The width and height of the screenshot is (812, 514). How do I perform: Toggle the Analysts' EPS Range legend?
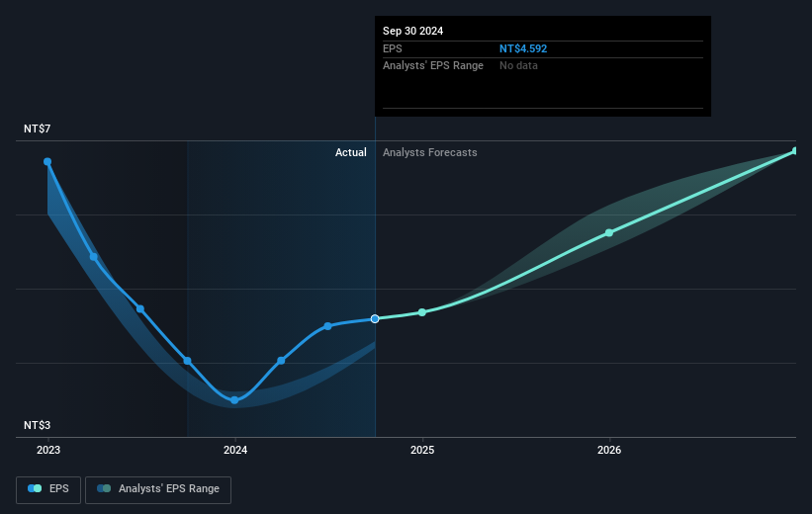coord(158,489)
